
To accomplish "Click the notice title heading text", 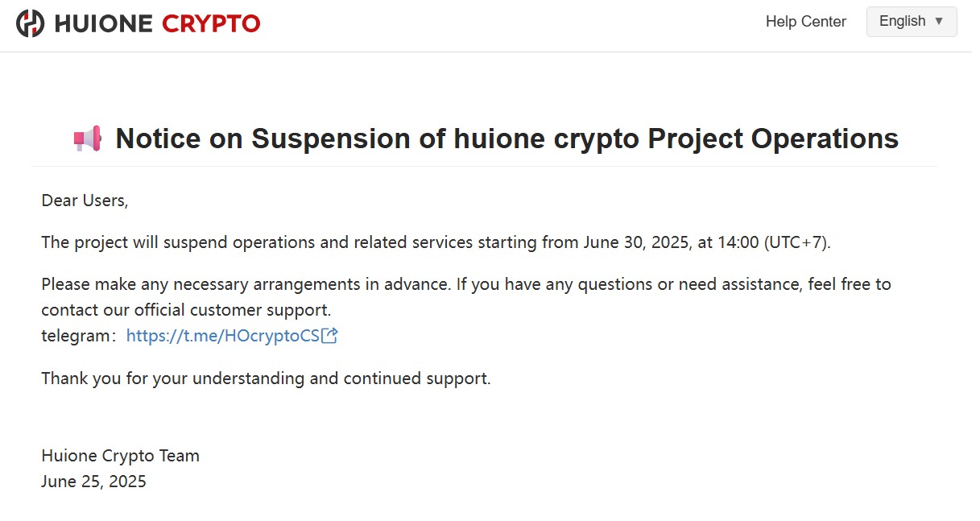I will pyautogui.click(x=507, y=139).
